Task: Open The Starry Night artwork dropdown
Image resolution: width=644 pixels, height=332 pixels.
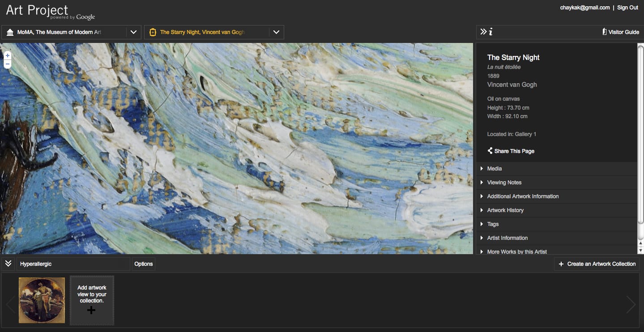Action: (276, 32)
